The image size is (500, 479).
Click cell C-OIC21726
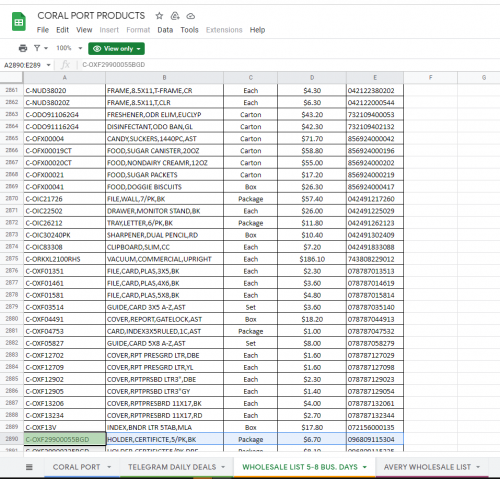click(64, 199)
